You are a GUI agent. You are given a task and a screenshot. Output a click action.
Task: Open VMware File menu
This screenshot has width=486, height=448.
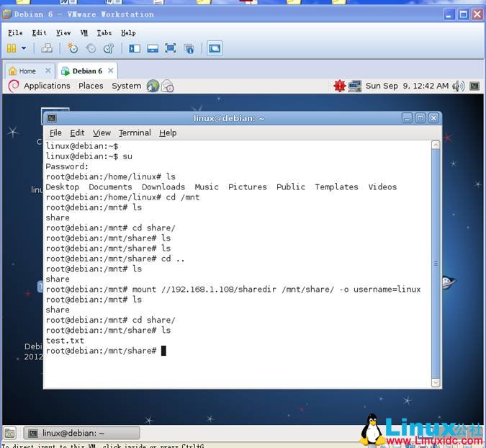(15, 33)
